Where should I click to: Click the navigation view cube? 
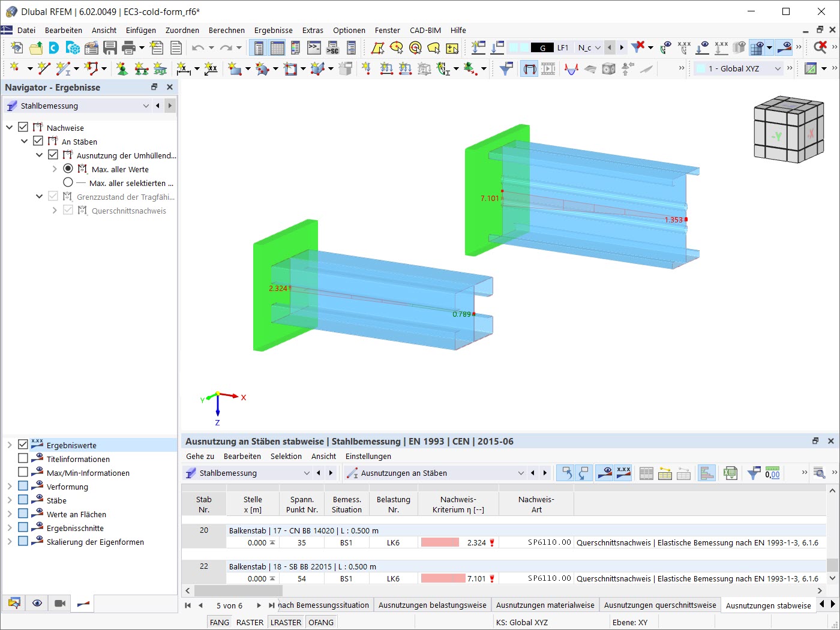pyautogui.click(x=788, y=129)
